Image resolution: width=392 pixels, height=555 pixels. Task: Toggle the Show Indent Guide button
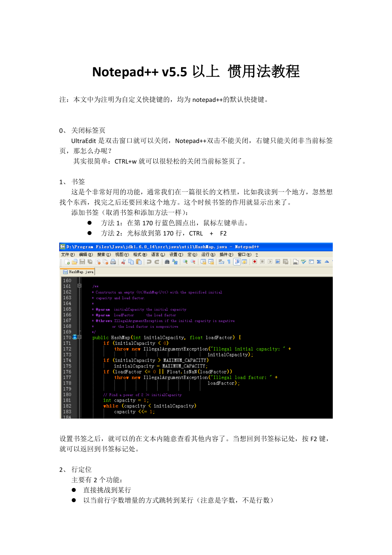237,262
